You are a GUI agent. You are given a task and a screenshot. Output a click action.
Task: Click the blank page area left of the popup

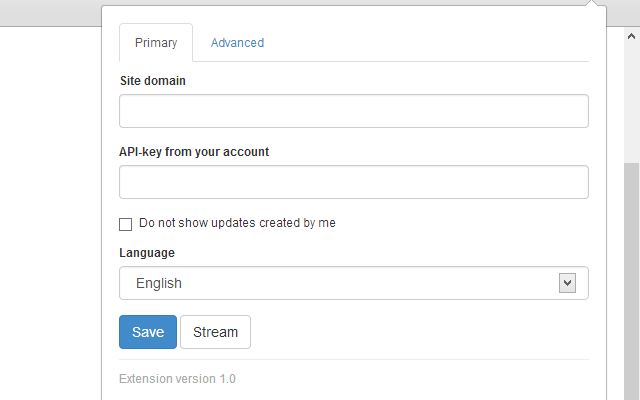click(50, 200)
